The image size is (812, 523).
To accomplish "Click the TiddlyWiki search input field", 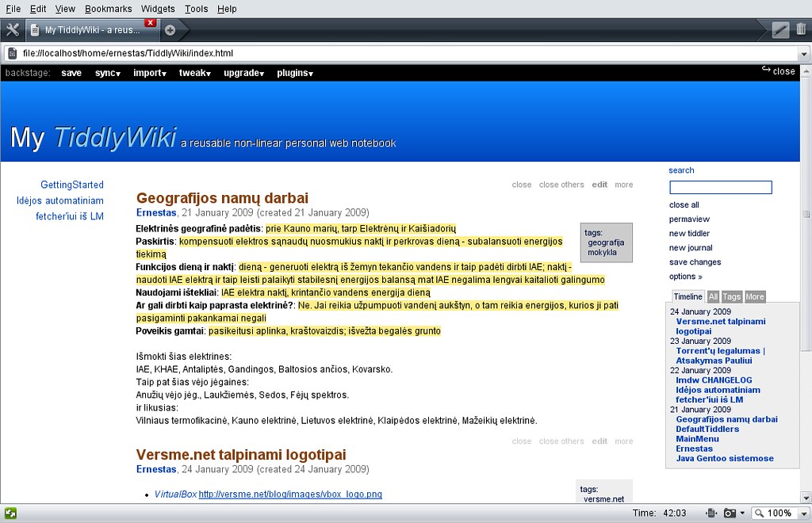I will pos(720,187).
